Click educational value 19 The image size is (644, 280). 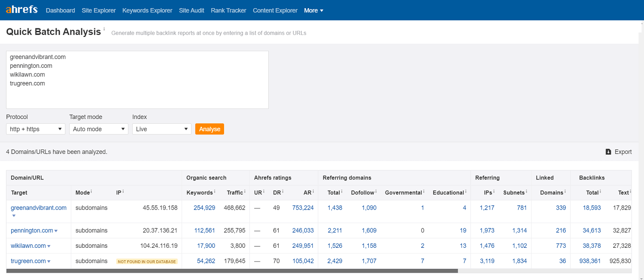point(463,231)
